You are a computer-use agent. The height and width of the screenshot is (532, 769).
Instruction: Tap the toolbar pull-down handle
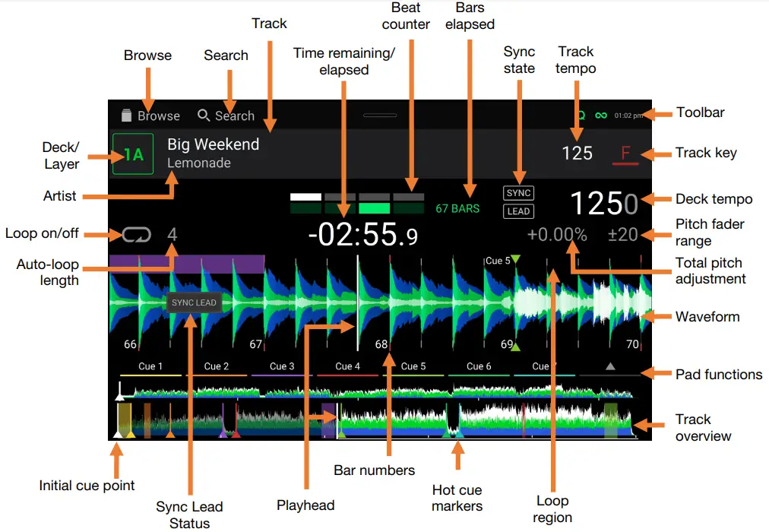click(x=380, y=116)
